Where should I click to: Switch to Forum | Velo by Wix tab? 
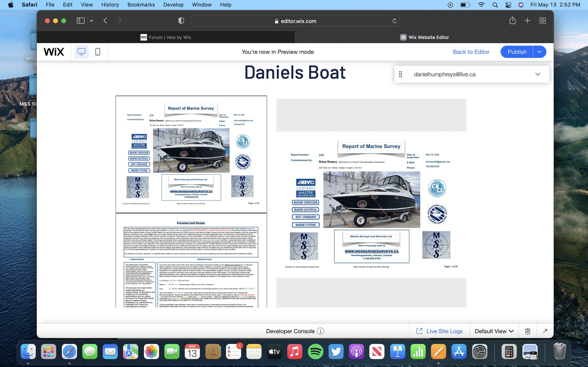(166, 37)
